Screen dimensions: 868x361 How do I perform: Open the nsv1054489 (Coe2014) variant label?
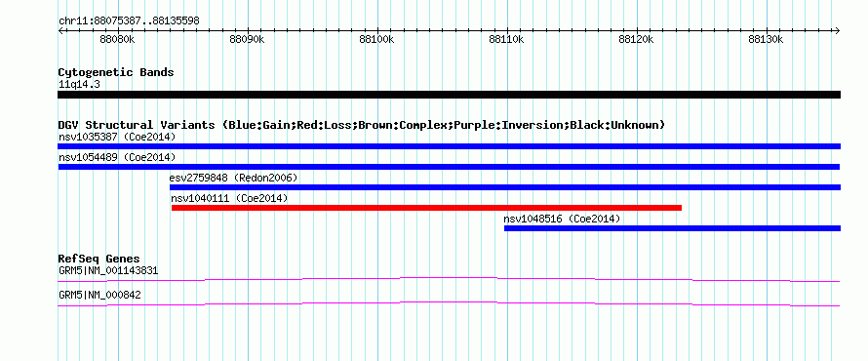tap(117, 157)
